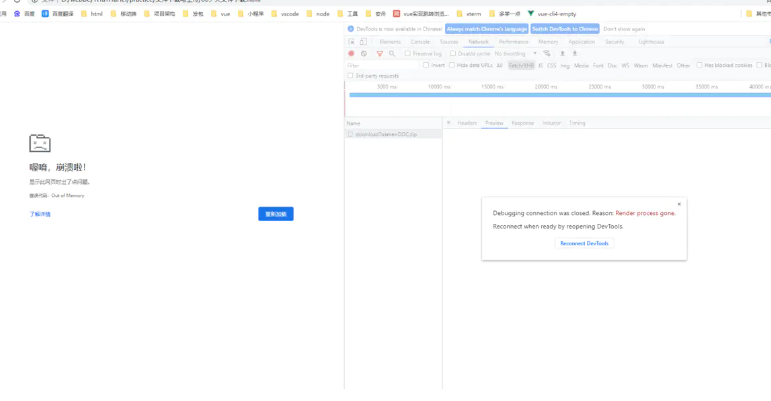The height and width of the screenshot is (401, 771).
Task: Open the vscode bookmark folder
Action: click(x=285, y=14)
